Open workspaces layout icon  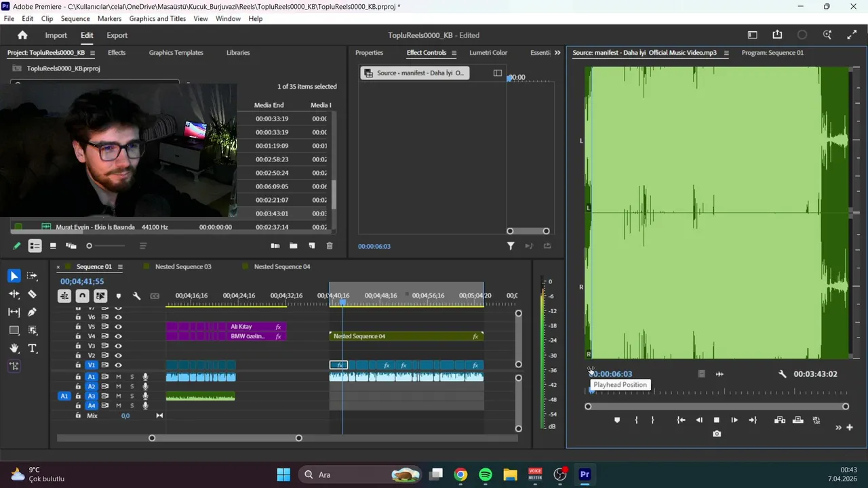[752, 35]
